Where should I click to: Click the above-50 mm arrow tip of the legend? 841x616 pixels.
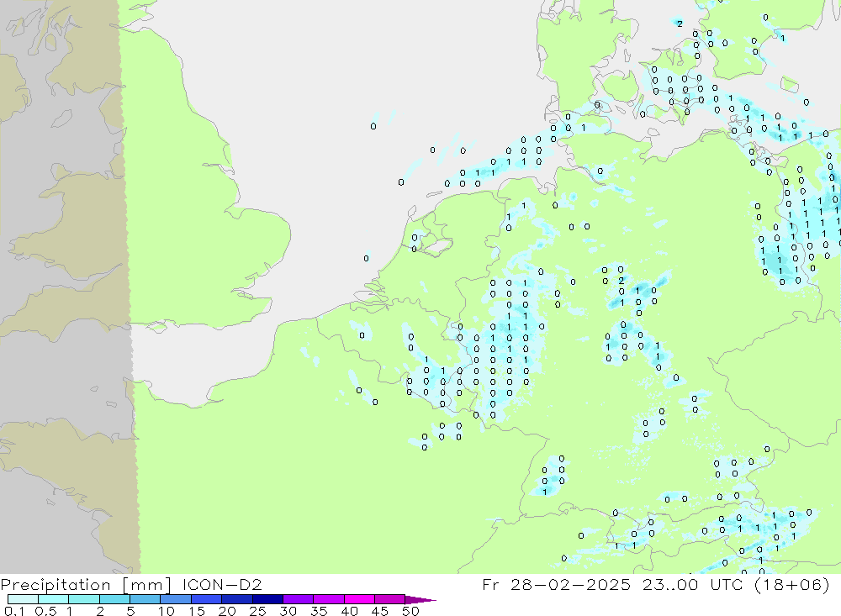click(x=420, y=599)
